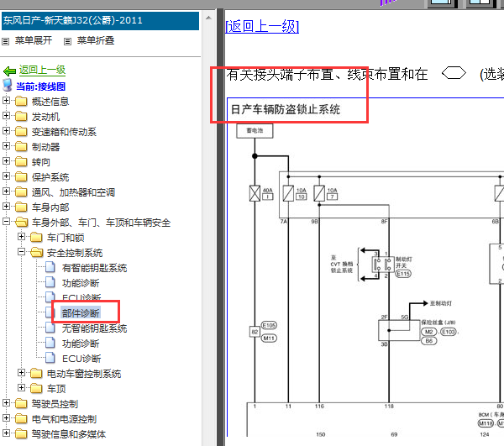
Task: Expand the 概述信息 tree node
Action: coord(6,101)
